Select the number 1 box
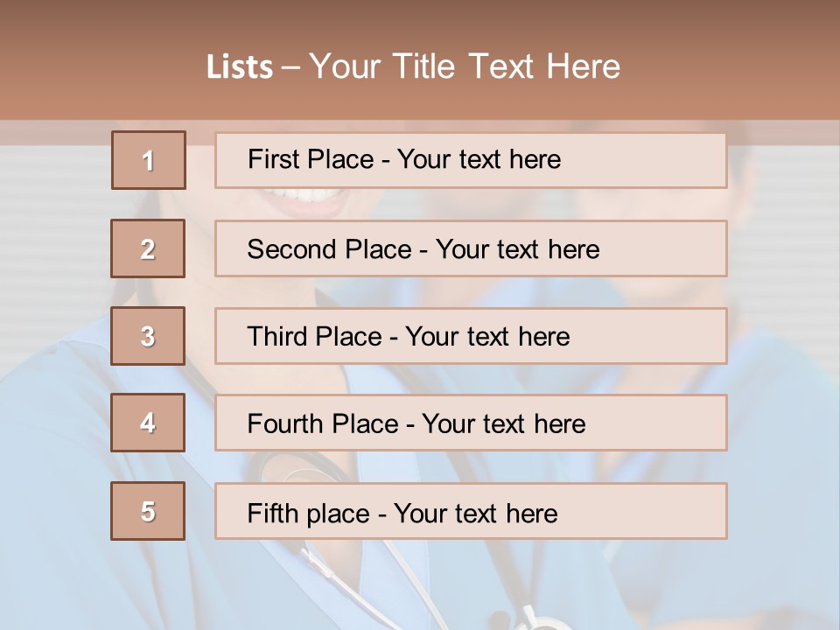Screen dimensions: 840x630 [x=149, y=160]
